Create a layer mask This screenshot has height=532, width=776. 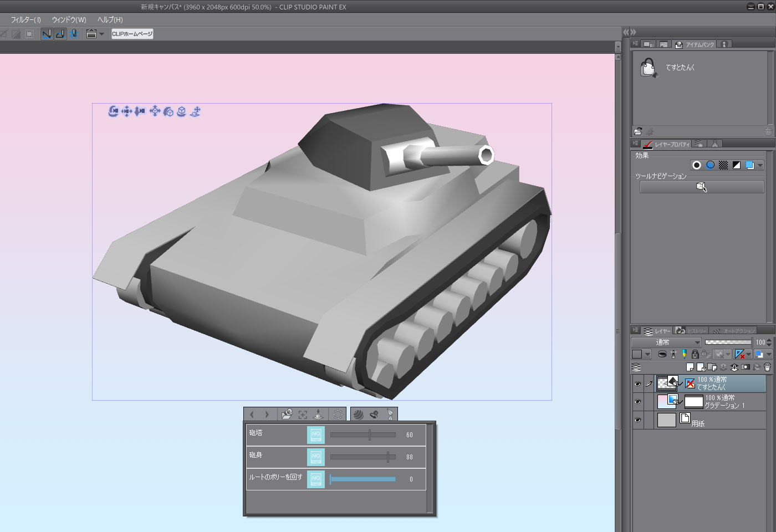click(746, 367)
